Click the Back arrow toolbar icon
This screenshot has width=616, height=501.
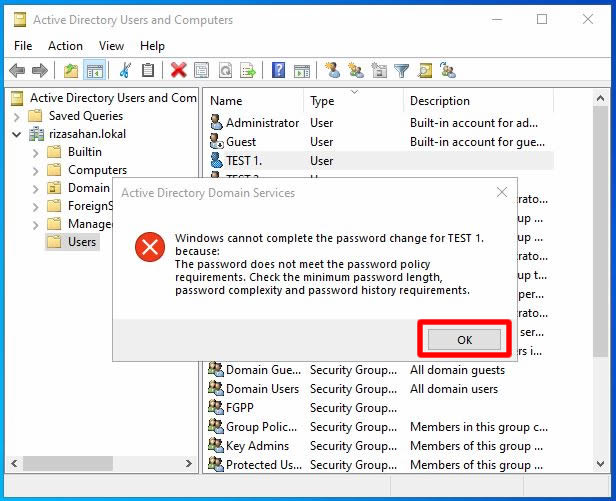click(17, 71)
